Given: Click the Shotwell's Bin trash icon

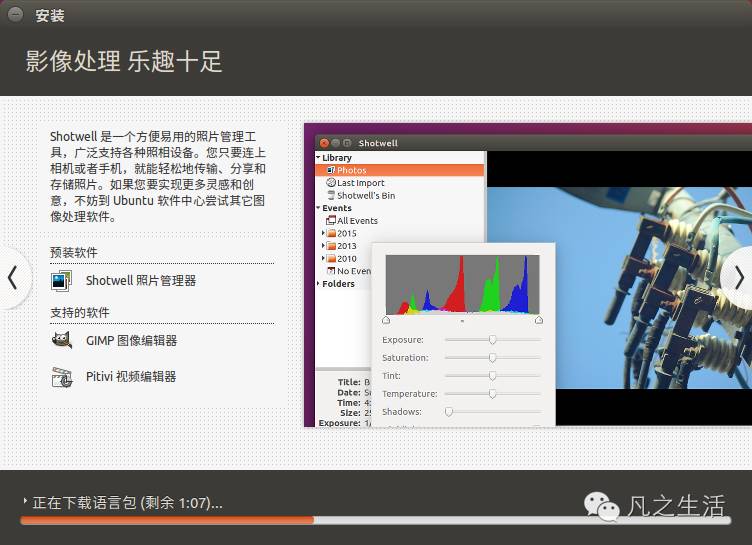Looking at the screenshot, I should click(330, 195).
